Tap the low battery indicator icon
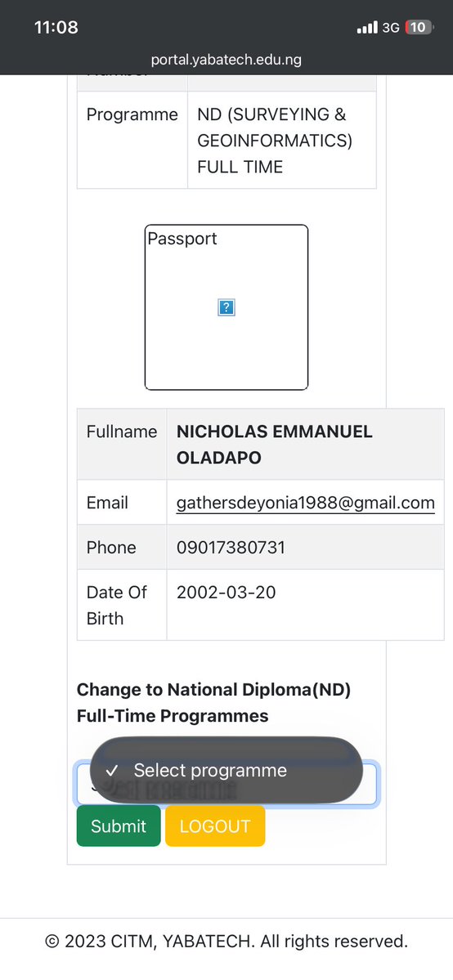This screenshot has height=980, width=453. click(x=419, y=28)
